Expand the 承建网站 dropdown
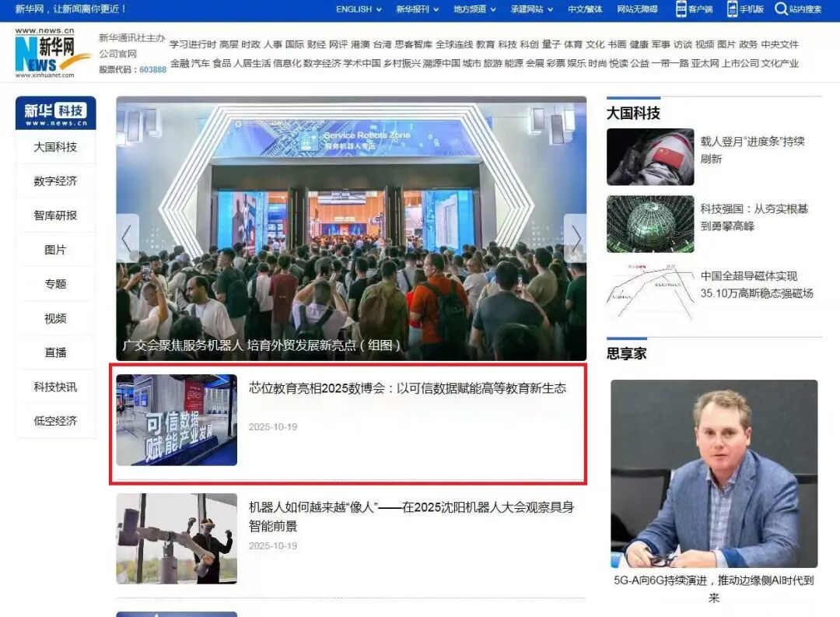 coord(532,9)
